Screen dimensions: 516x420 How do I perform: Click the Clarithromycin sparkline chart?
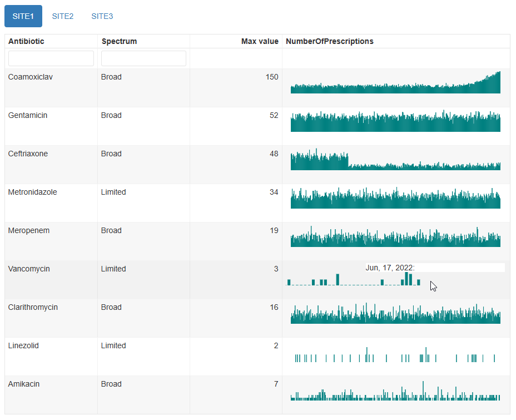coord(395,315)
